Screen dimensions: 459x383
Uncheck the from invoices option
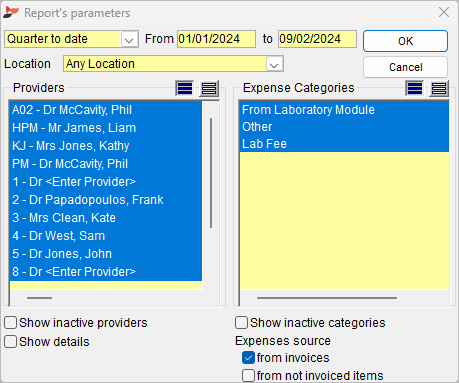click(x=248, y=358)
